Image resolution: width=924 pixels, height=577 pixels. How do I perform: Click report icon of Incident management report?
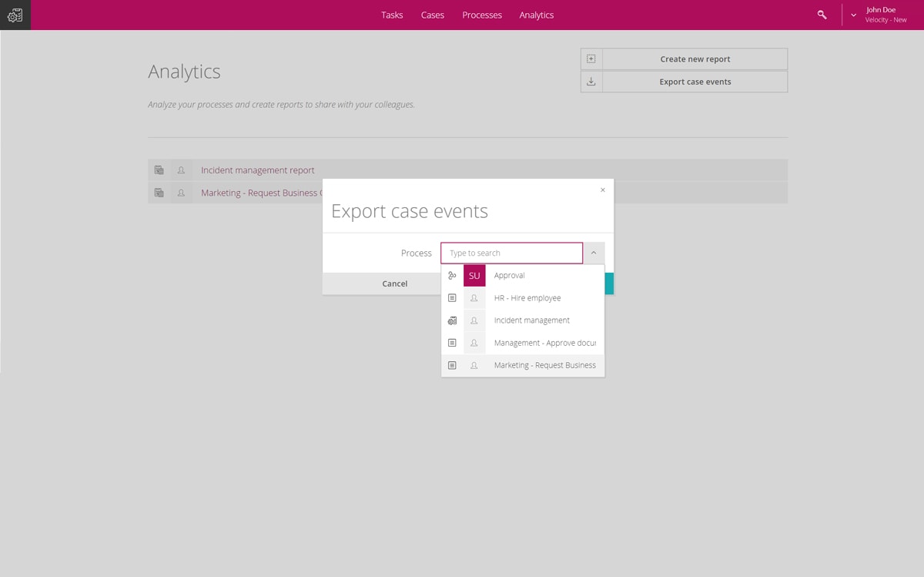[x=159, y=170]
